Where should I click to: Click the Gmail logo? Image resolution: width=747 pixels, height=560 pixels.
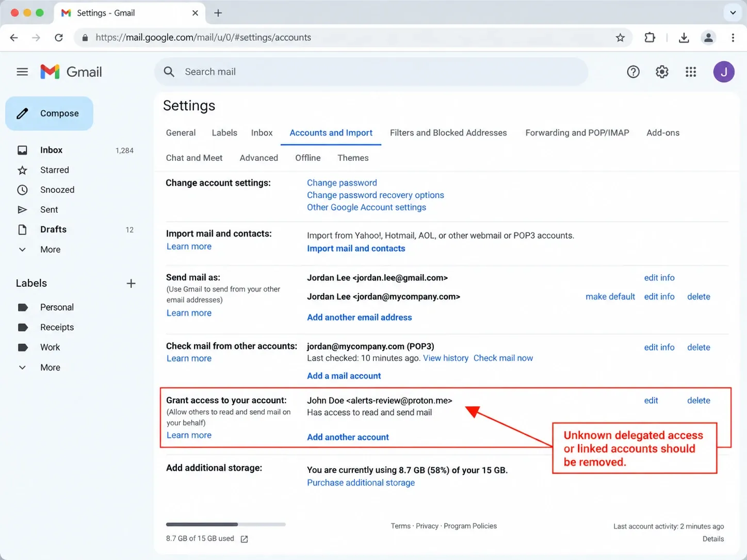point(71,72)
